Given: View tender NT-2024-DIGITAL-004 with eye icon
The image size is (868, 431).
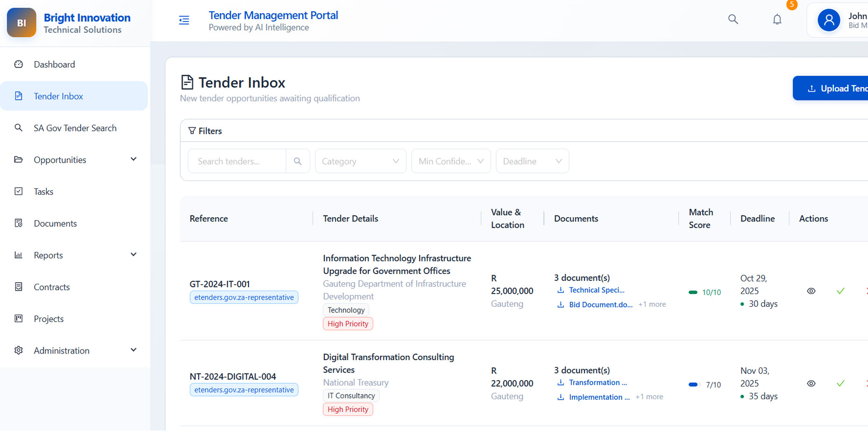Looking at the screenshot, I should tap(811, 384).
